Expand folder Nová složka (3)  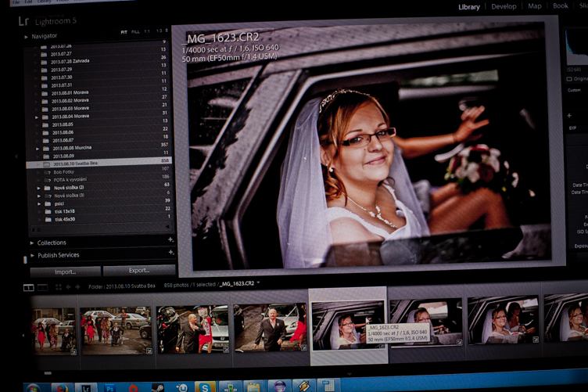click(38, 196)
